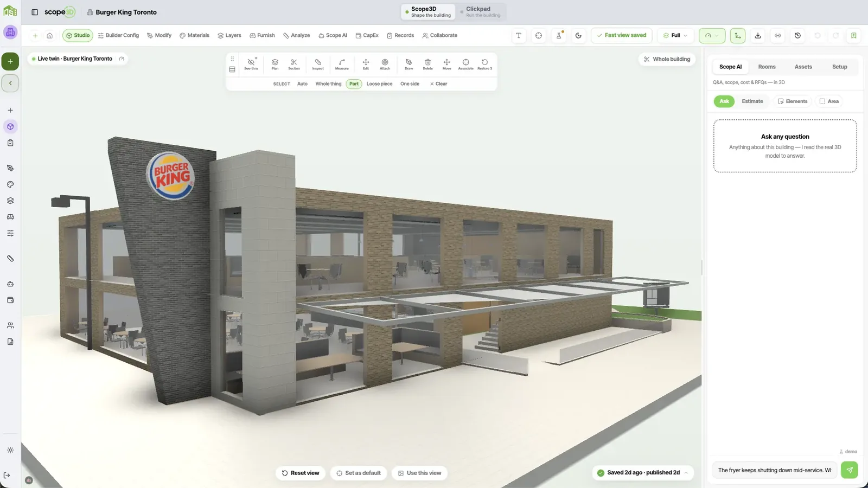Select the One side selection mode

(x=410, y=84)
